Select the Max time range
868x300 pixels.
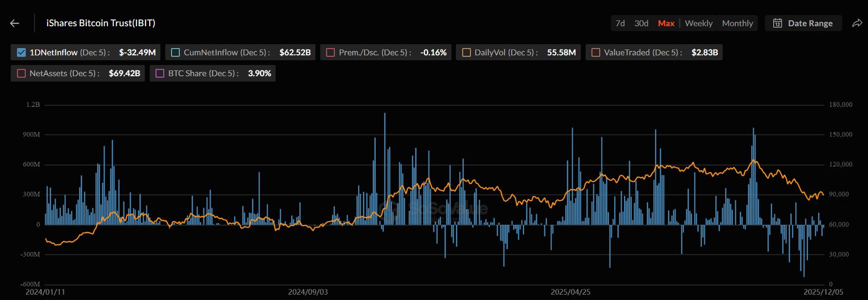pos(666,23)
